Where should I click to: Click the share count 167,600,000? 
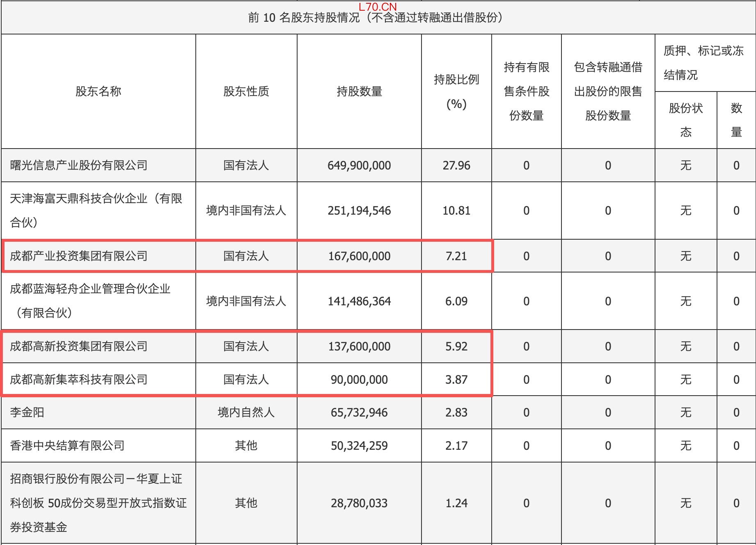point(359,256)
